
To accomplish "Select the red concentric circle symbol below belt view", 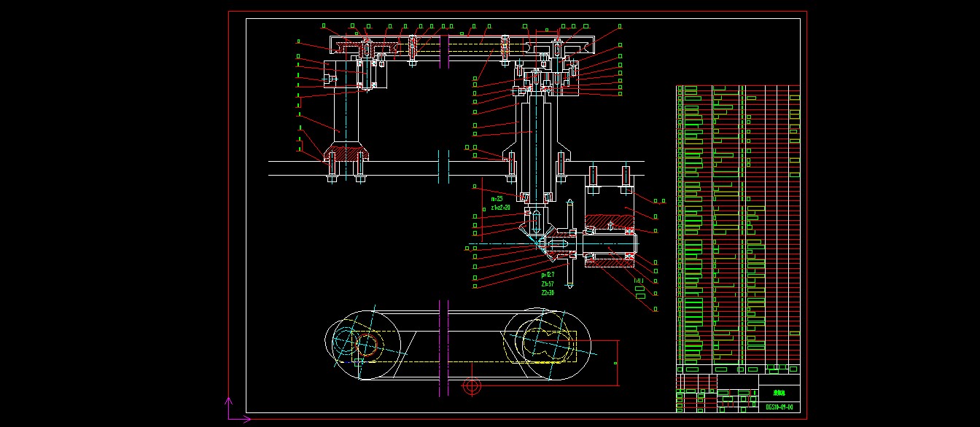I will 472,385.
